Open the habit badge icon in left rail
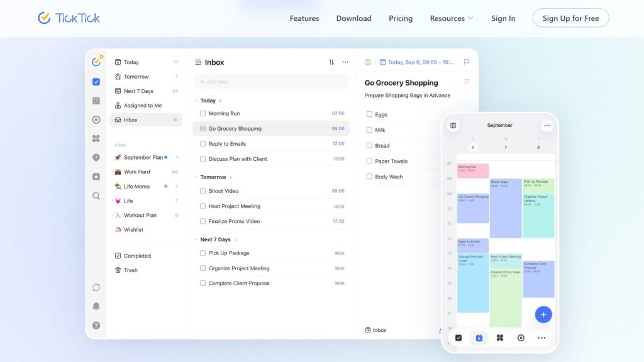Image resolution: width=644 pixels, height=362 pixels. (96, 177)
